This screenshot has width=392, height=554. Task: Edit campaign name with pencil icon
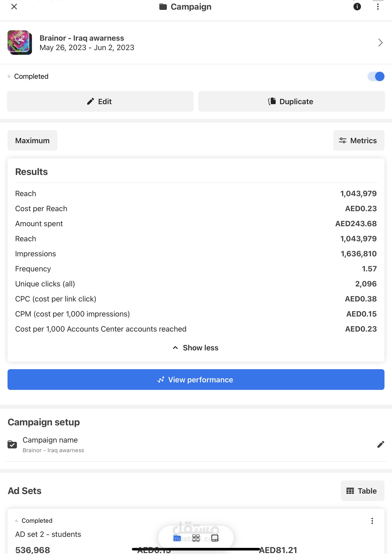380,445
